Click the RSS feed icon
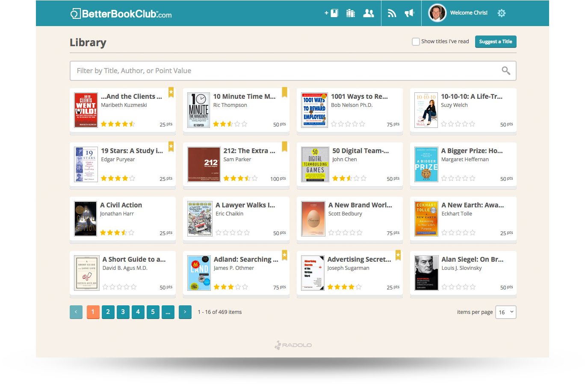 392,13
